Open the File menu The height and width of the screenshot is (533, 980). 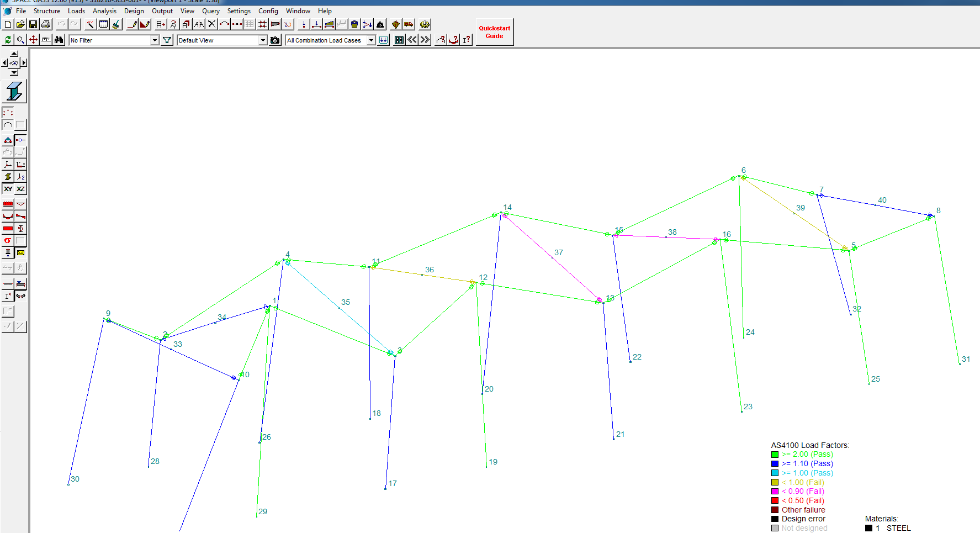tap(21, 11)
